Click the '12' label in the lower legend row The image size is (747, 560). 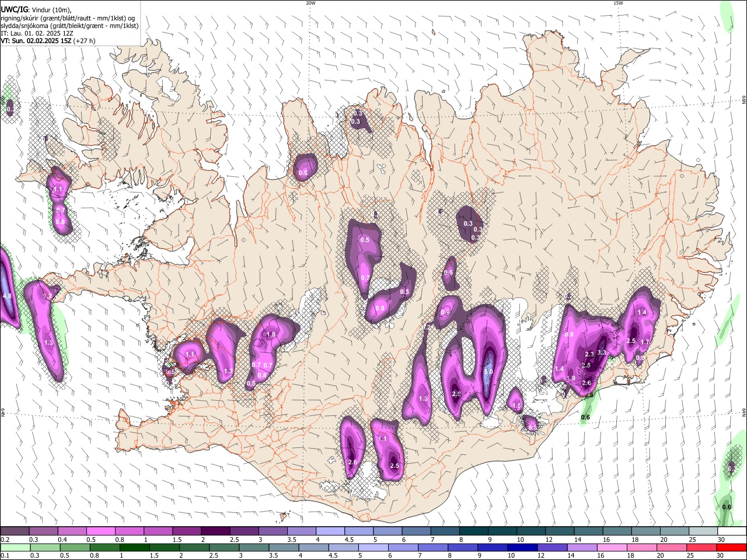(x=541, y=556)
